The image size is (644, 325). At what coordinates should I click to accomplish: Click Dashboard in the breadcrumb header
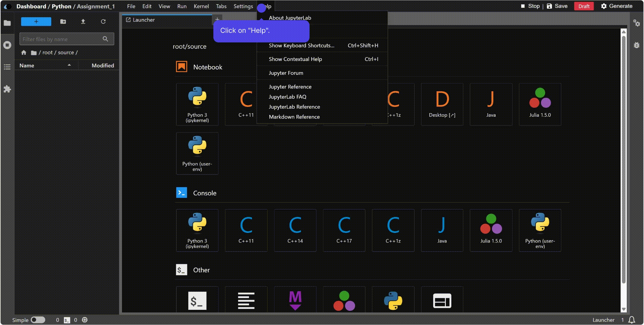tap(31, 6)
